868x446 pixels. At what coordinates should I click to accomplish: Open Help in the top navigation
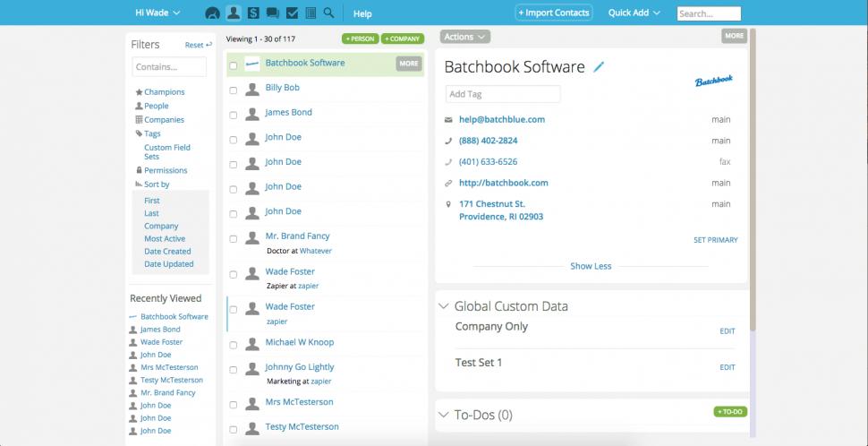pyautogui.click(x=362, y=13)
